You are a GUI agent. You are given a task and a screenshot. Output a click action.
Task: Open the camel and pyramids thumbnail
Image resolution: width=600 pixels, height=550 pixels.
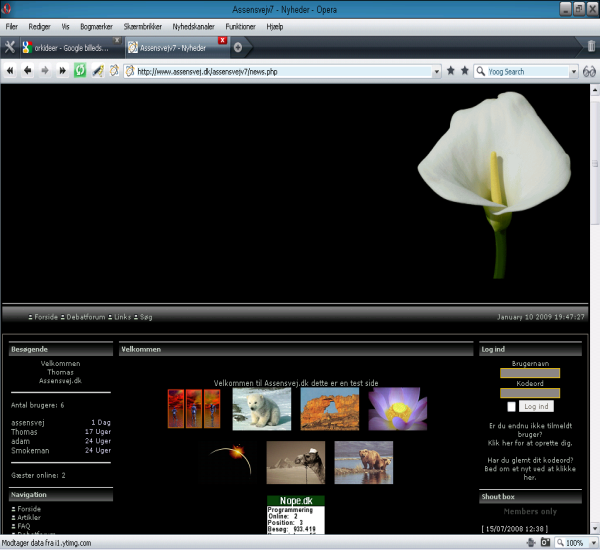coord(295,462)
